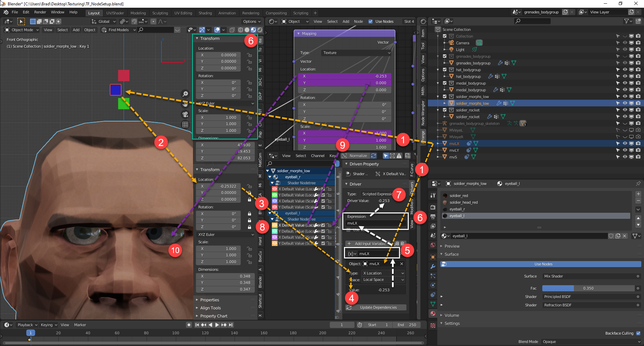The image size is (644, 346).
Task: Toggle exclude checkbox for hat_bodygroup collection
Action: coord(445,70)
